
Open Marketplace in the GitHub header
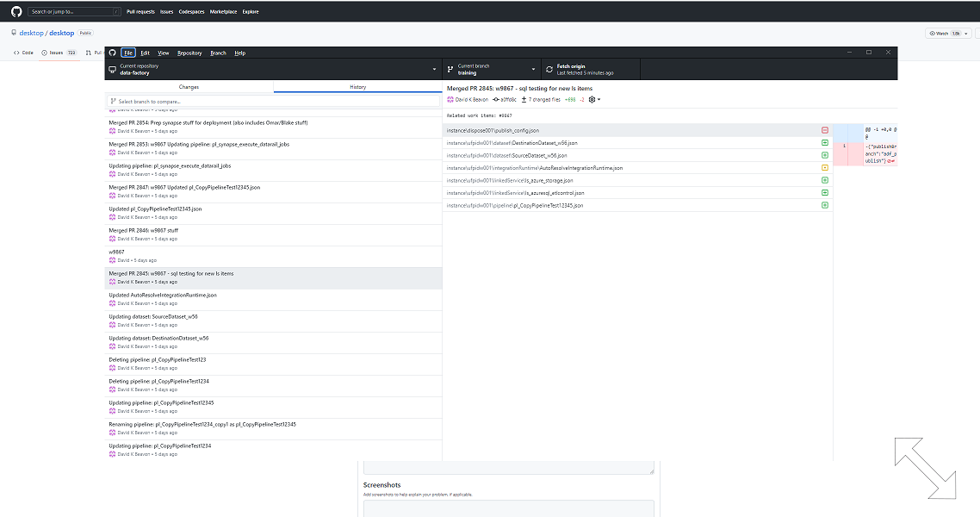click(x=223, y=11)
